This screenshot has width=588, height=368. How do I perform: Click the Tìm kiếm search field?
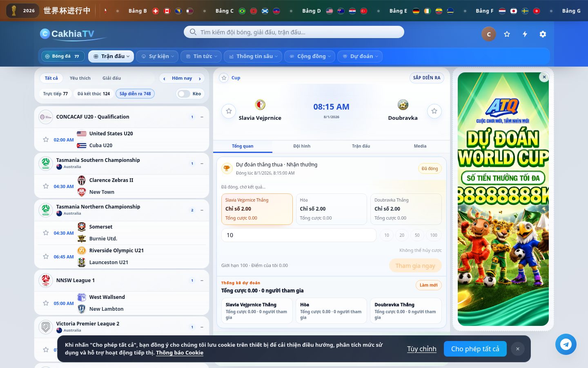pyautogui.click(x=294, y=32)
